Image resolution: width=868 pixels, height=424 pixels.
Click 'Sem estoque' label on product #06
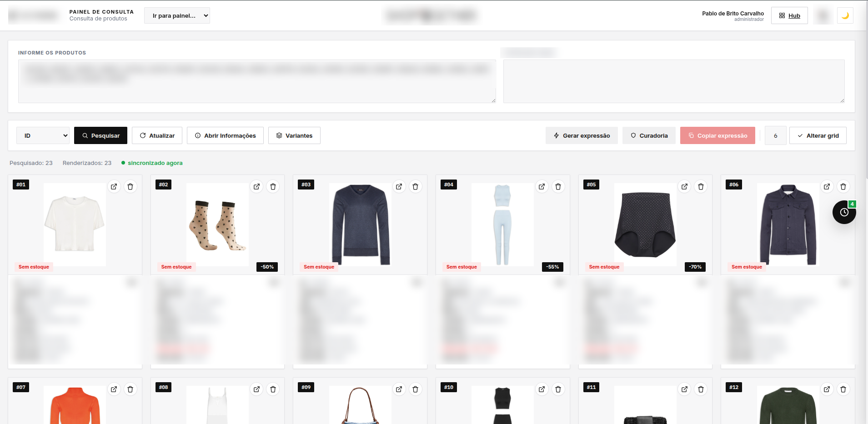(x=747, y=267)
